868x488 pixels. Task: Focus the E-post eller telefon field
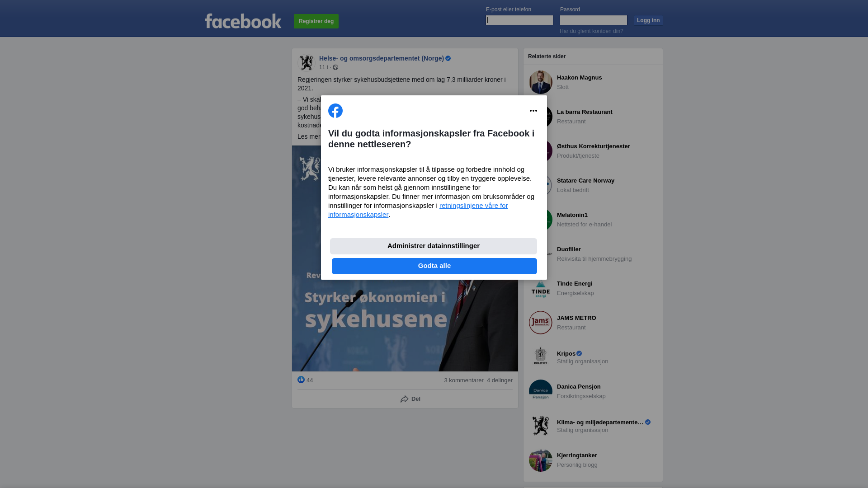(519, 20)
